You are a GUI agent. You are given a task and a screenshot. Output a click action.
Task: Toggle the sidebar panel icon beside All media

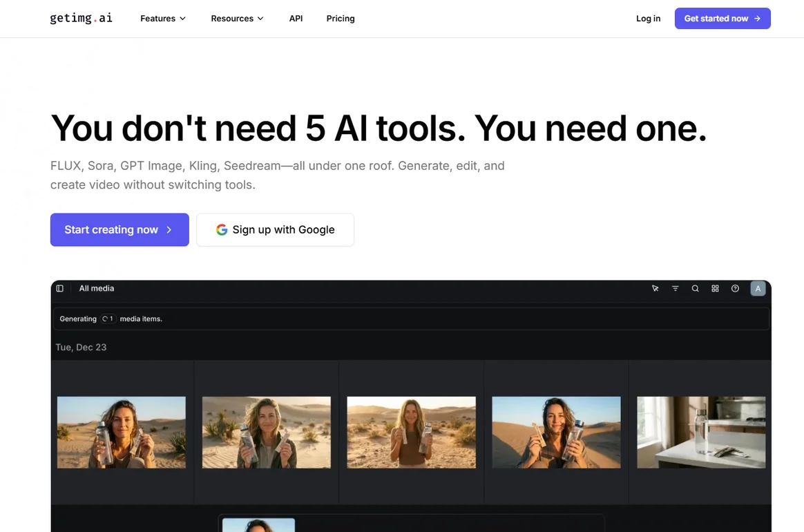[x=60, y=289]
